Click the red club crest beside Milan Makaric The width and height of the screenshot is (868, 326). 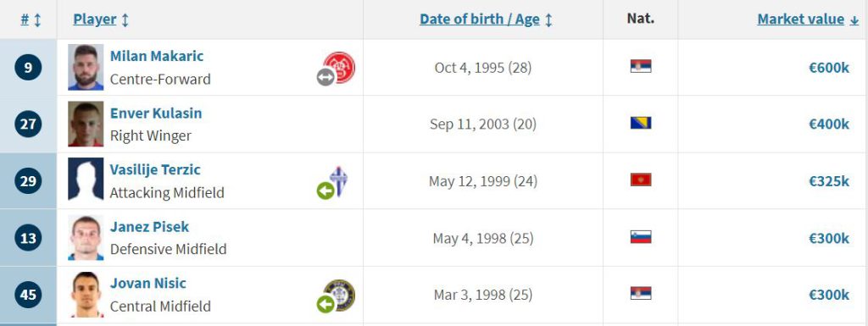[339, 68]
